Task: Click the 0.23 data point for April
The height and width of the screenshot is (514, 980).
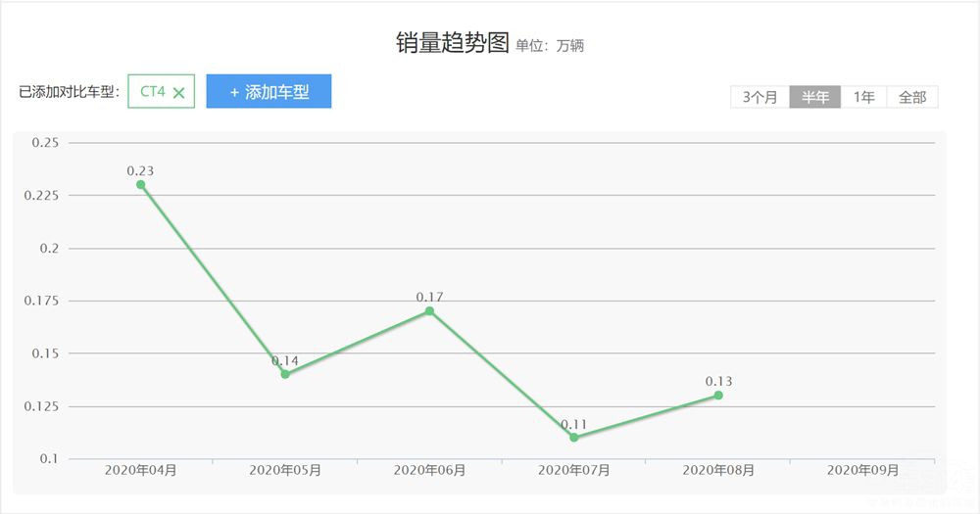Action: pos(141,184)
